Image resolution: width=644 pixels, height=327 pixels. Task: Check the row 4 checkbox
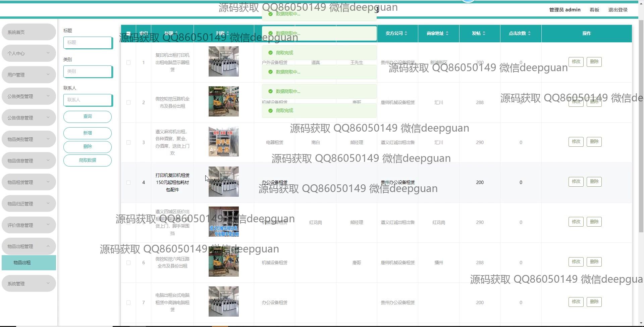coord(128,182)
